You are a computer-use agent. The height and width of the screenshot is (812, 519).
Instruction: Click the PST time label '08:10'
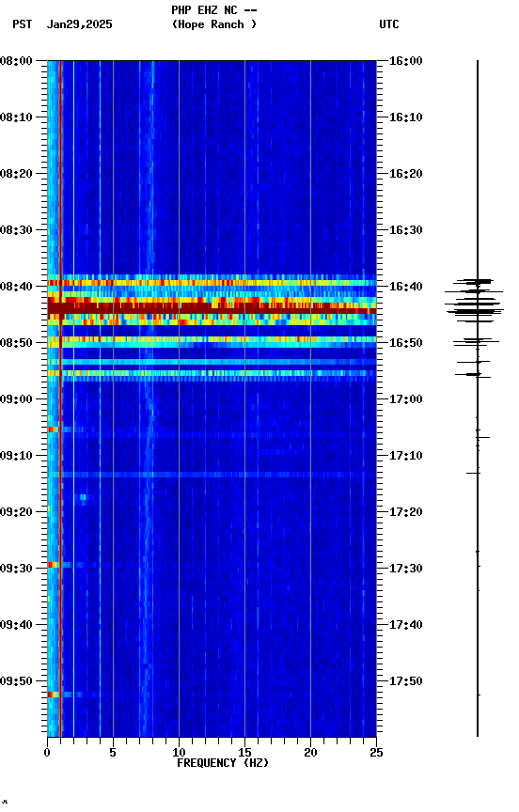[x=16, y=117]
